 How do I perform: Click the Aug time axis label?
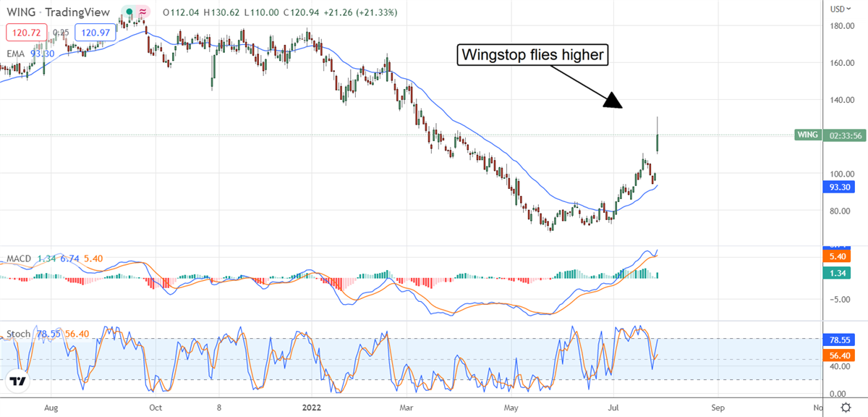[50, 408]
